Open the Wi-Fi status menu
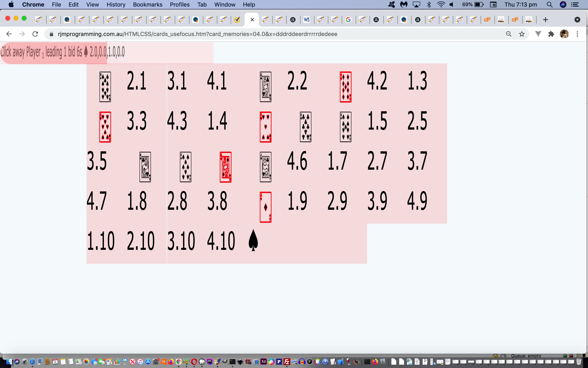Image resolution: width=588 pixels, height=368 pixels. coord(441,5)
